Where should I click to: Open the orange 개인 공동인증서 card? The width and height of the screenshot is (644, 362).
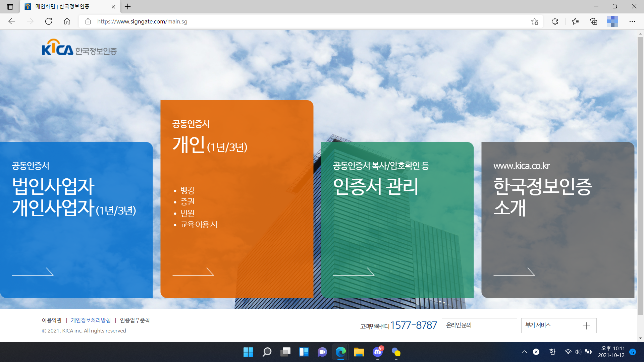(237, 199)
